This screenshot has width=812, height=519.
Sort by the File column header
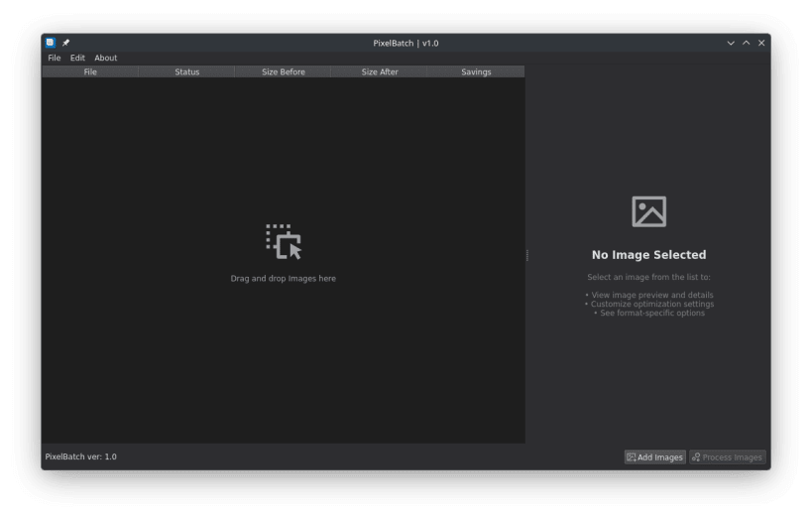(x=90, y=71)
